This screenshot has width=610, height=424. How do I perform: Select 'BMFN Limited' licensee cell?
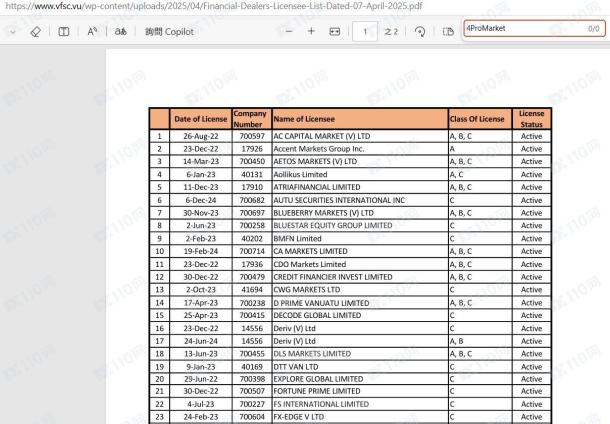pyautogui.click(x=360, y=238)
